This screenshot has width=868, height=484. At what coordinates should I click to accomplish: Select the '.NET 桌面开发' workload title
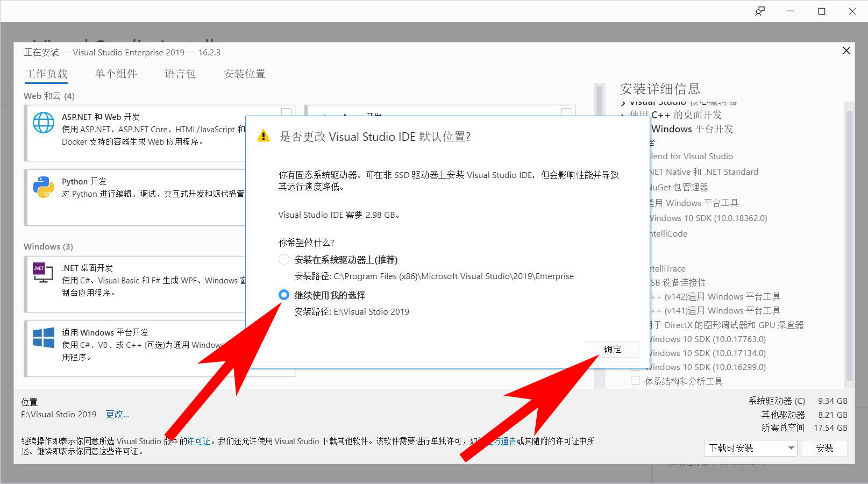pyautogui.click(x=87, y=268)
